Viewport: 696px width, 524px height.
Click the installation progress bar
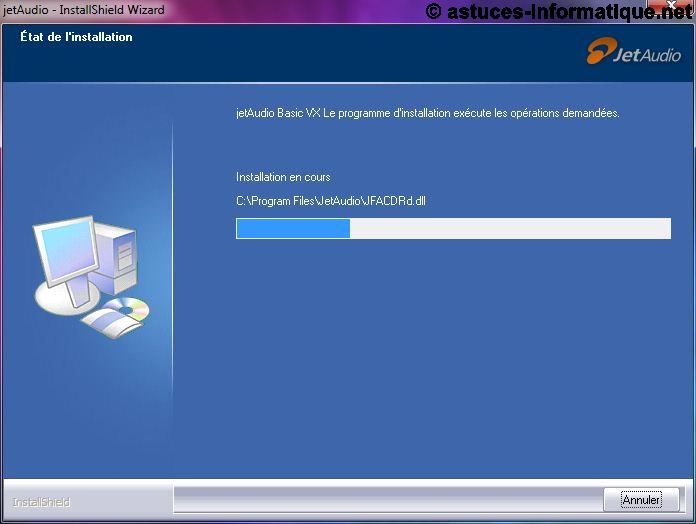(x=453, y=229)
